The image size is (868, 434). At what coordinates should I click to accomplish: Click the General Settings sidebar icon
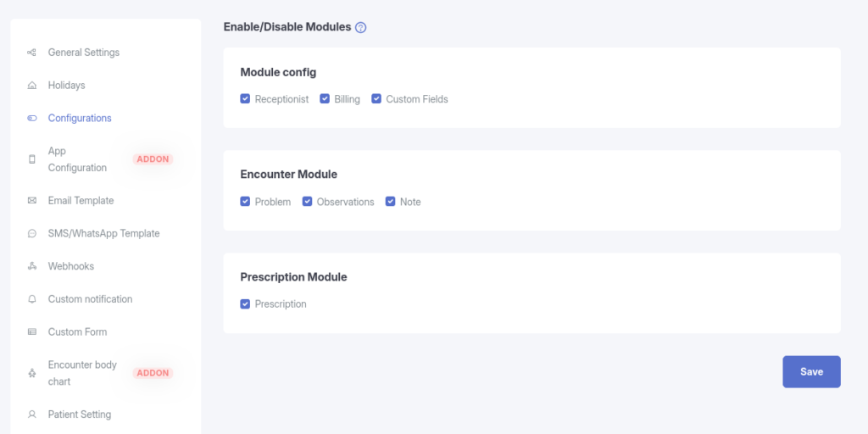coord(32,53)
